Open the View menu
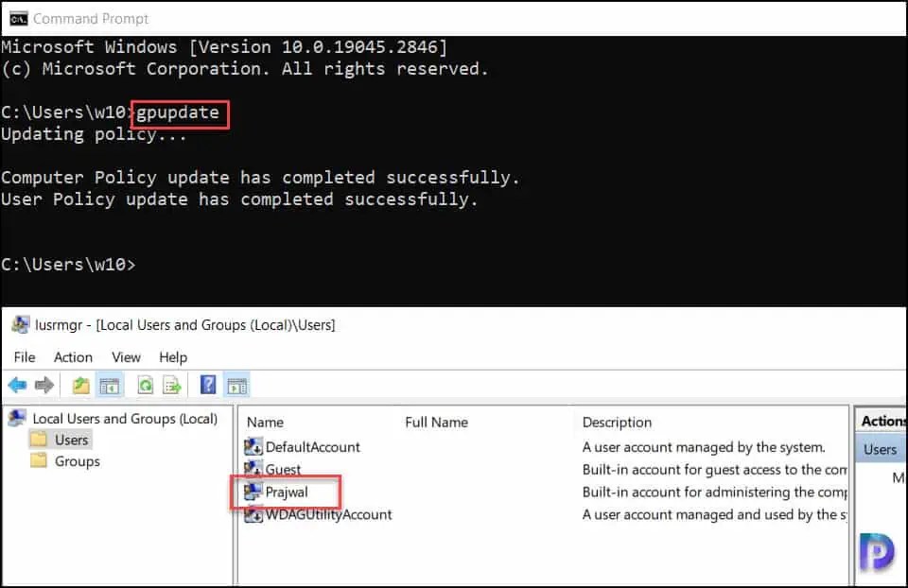The width and height of the screenshot is (908, 588). click(x=126, y=357)
